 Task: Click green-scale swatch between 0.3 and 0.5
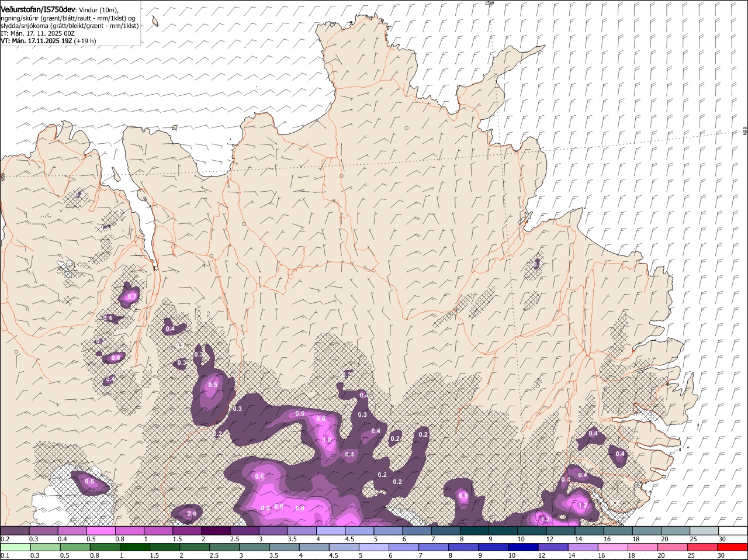pos(46,547)
